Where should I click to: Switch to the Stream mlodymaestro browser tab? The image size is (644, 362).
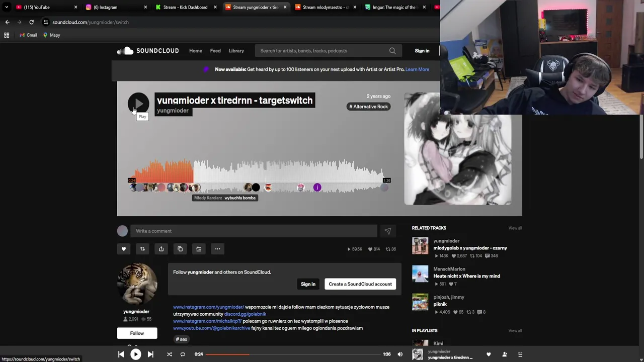(x=325, y=7)
